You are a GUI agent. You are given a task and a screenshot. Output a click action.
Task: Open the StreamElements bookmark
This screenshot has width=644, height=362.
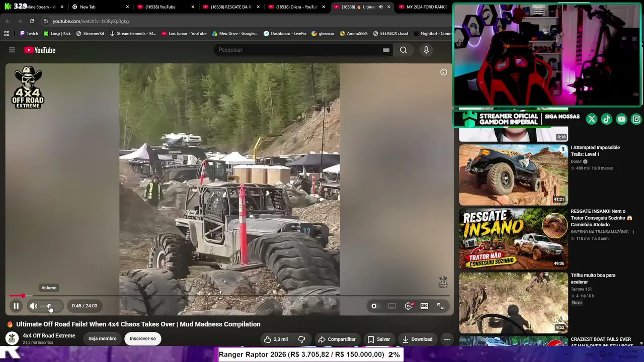[x=133, y=34]
